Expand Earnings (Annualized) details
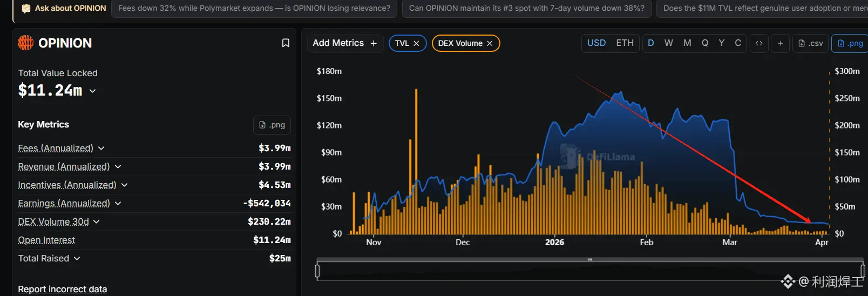868x296 pixels. [118, 203]
